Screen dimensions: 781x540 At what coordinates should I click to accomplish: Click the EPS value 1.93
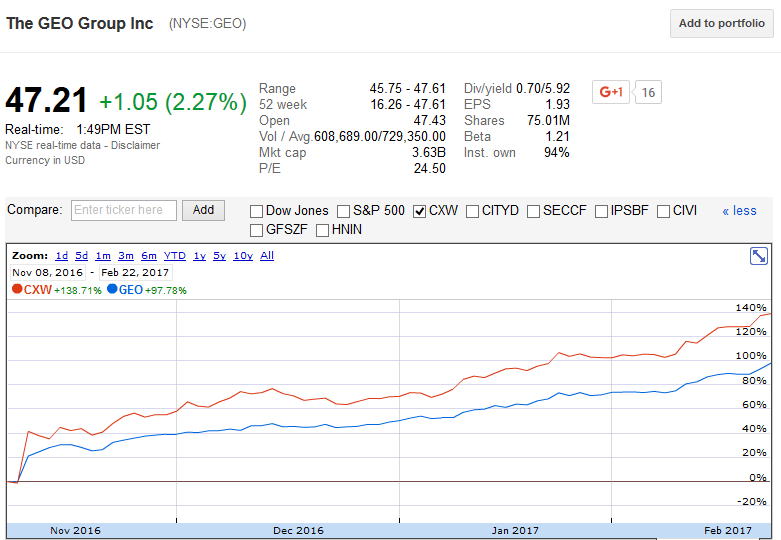point(557,104)
